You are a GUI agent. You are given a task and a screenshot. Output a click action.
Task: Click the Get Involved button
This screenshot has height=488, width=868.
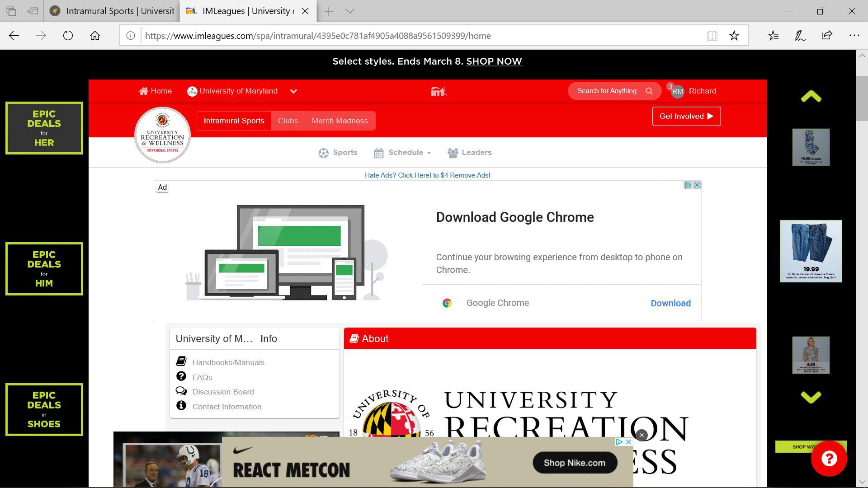pos(686,117)
